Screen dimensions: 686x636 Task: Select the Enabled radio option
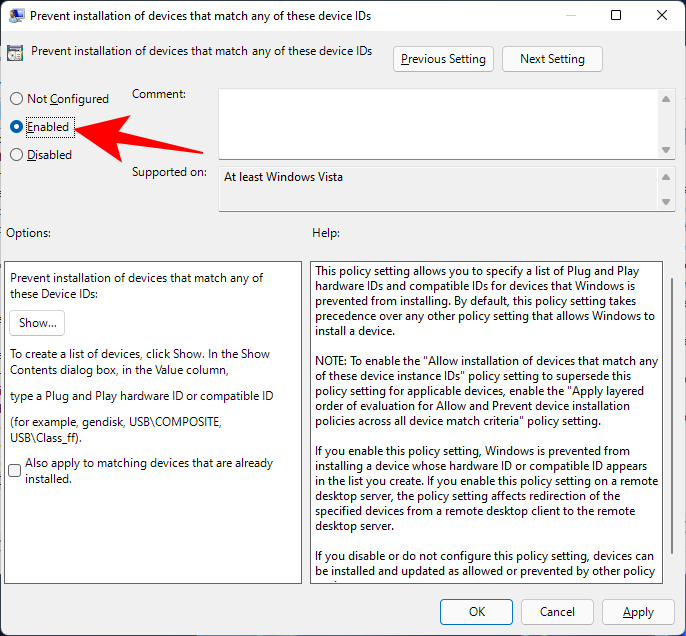(16, 127)
